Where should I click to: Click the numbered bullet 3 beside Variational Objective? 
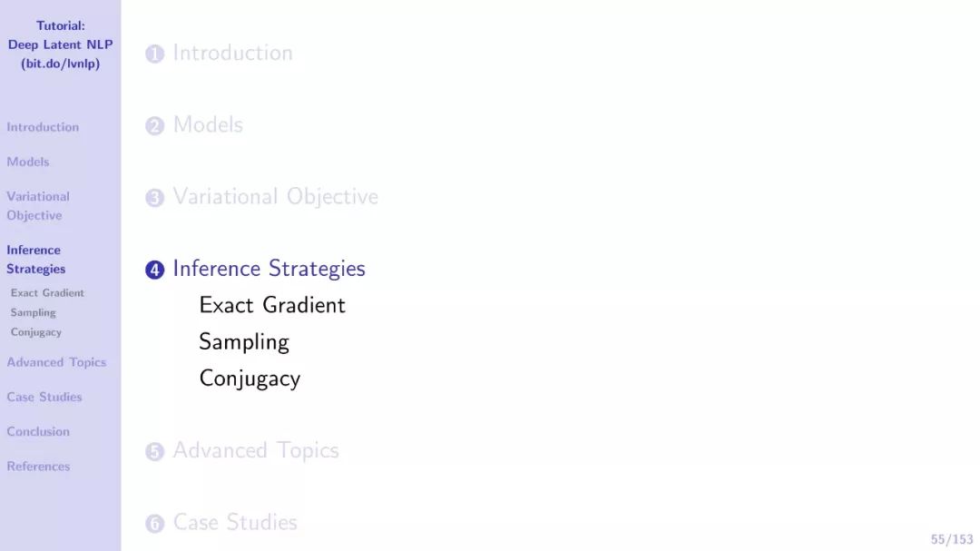coord(155,198)
